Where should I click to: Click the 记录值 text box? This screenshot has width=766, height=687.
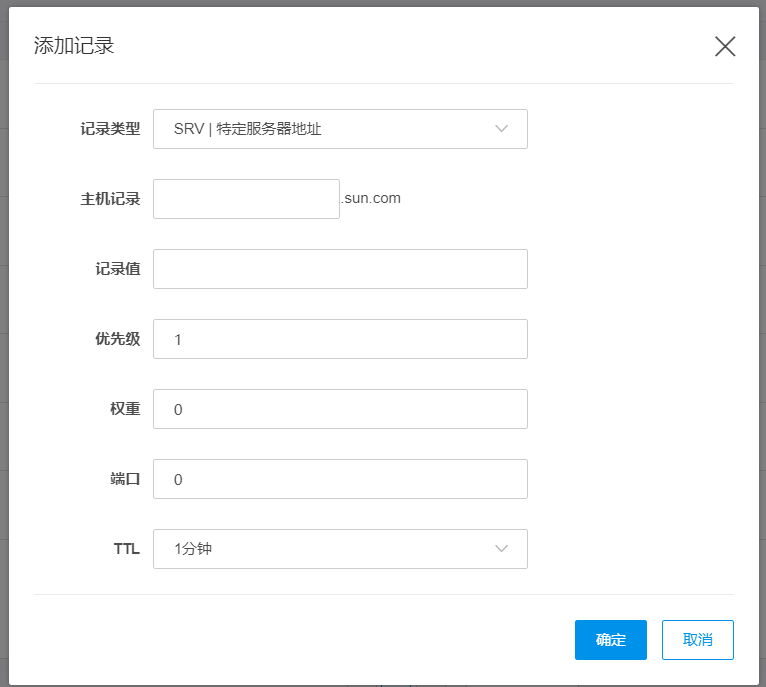coord(340,269)
